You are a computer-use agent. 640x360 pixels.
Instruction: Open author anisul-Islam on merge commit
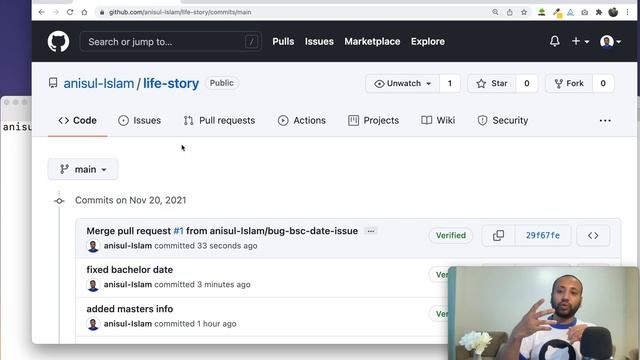click(128, 246)
